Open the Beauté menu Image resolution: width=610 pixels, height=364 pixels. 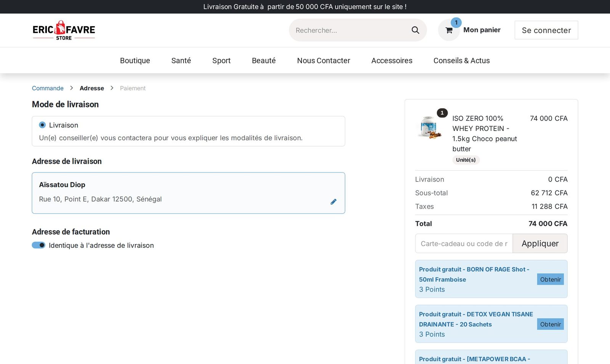pos(264,61)
